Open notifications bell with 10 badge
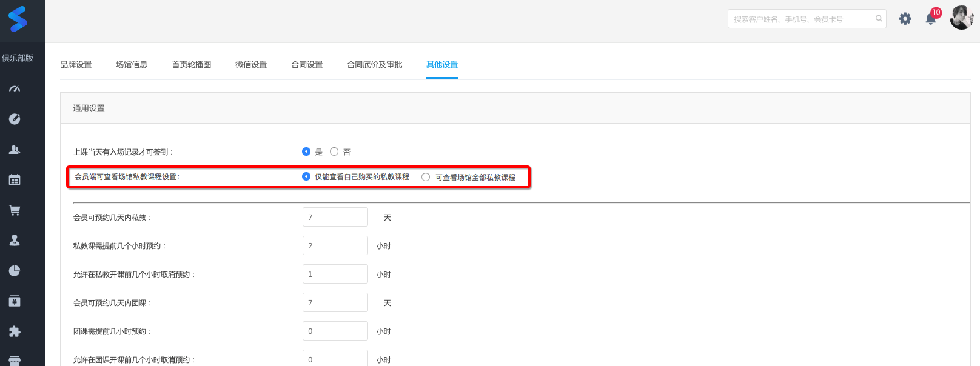980x366 pixels. click(931, 19)
